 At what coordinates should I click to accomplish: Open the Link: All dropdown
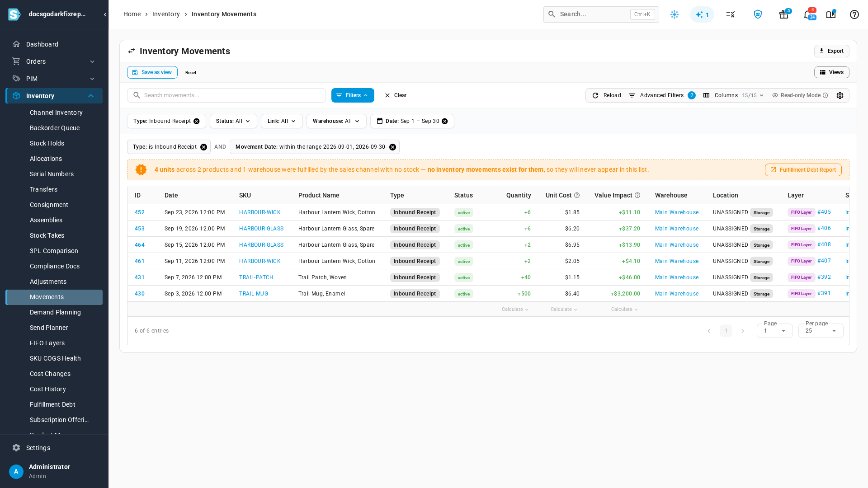(x=282, y=121)
